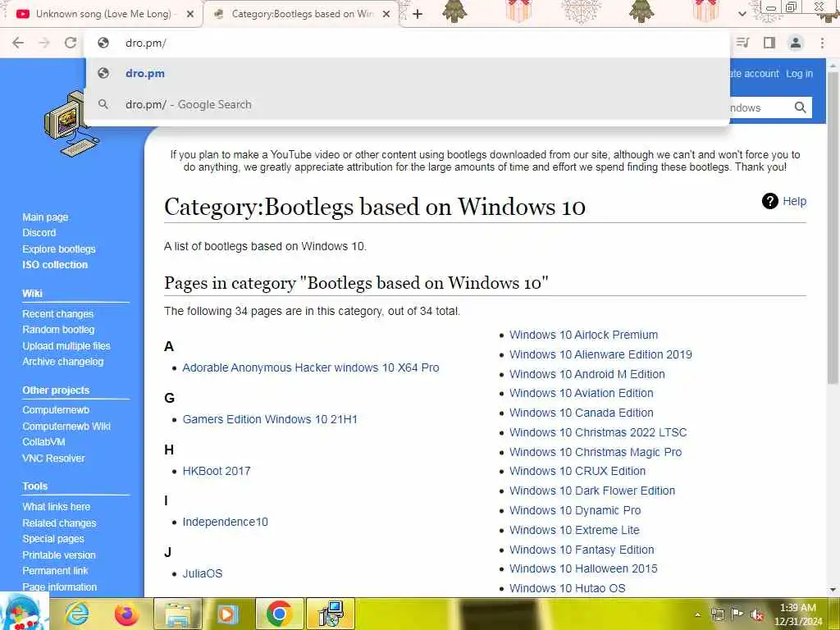Open Archive changelog link

click(x=63, y=362)
